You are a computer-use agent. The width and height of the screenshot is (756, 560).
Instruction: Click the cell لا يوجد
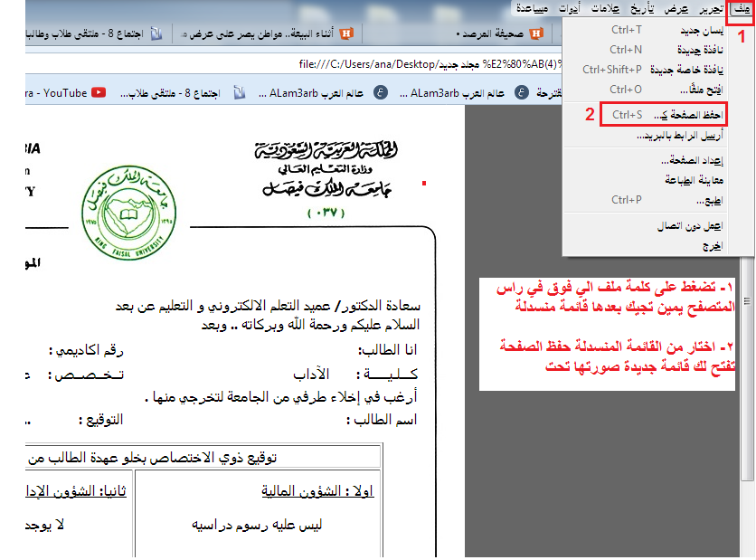tap(45, 525)
